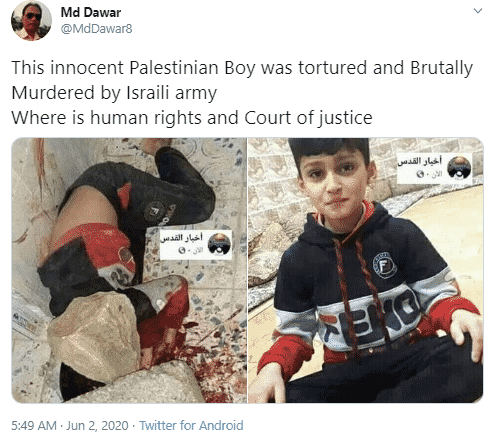Click the line "Where is human rights"
This screenshot has height=436, width=493.
[x=192, y=118]
